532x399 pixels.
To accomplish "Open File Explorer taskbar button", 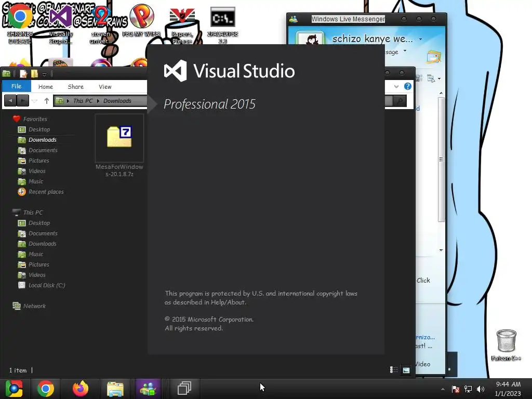I will click(115, 389).
